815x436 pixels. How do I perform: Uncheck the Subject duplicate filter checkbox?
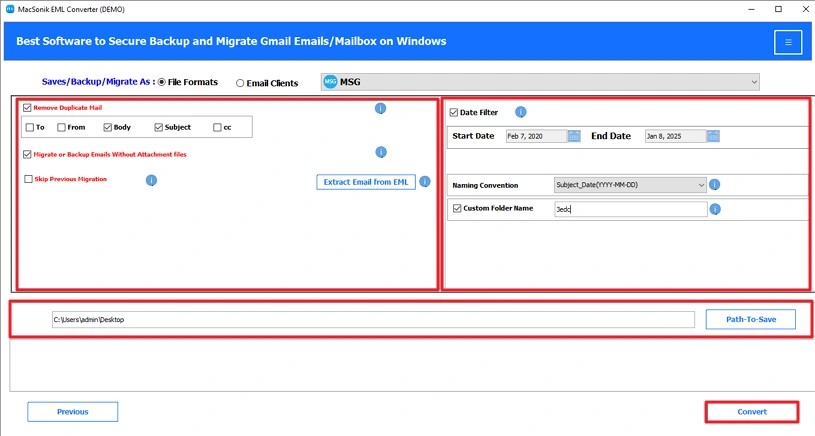(159, 127)
